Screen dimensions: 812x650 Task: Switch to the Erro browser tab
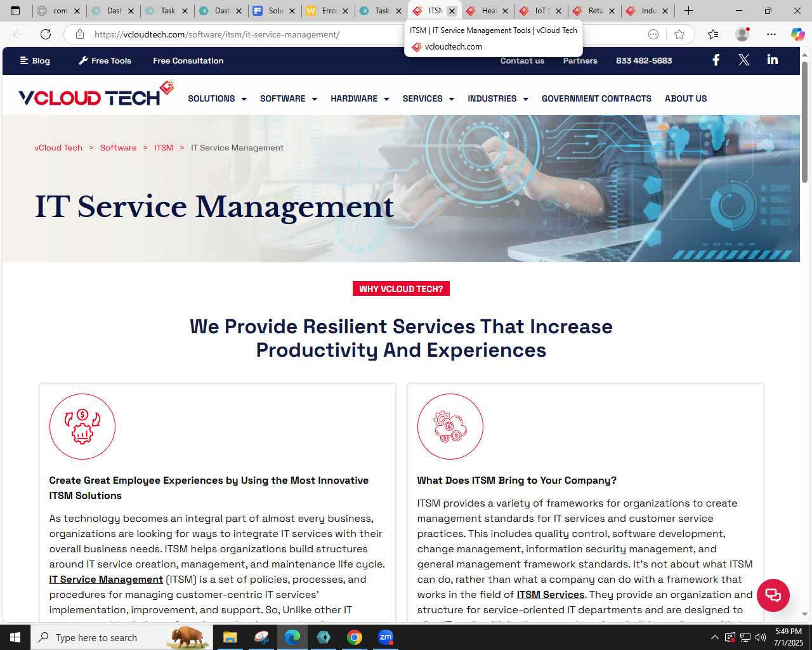[x=328, y=11]
